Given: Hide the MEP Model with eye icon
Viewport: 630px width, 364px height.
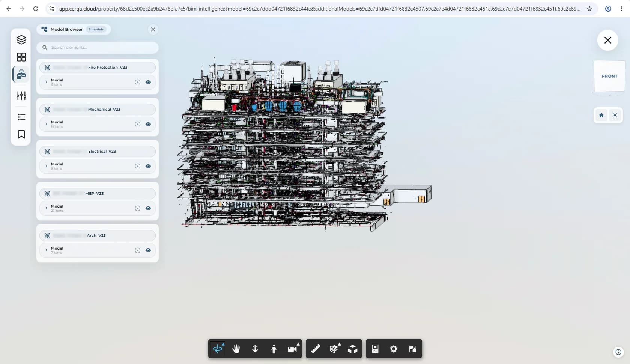Looking at the screenshot, I should point(148,208).
